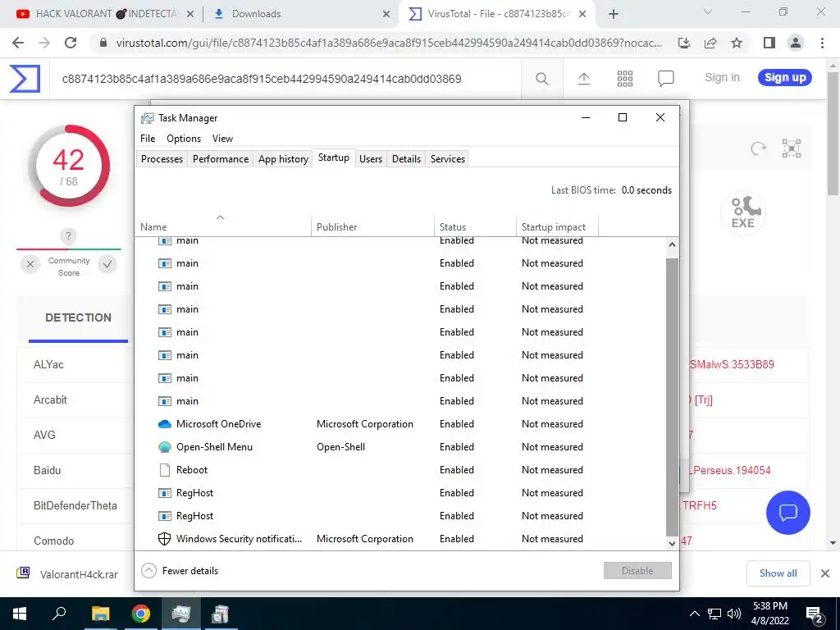The height and width of the screenshot is (630, 840).
Task: Sort by Status column header
Action: pos(475,226)
